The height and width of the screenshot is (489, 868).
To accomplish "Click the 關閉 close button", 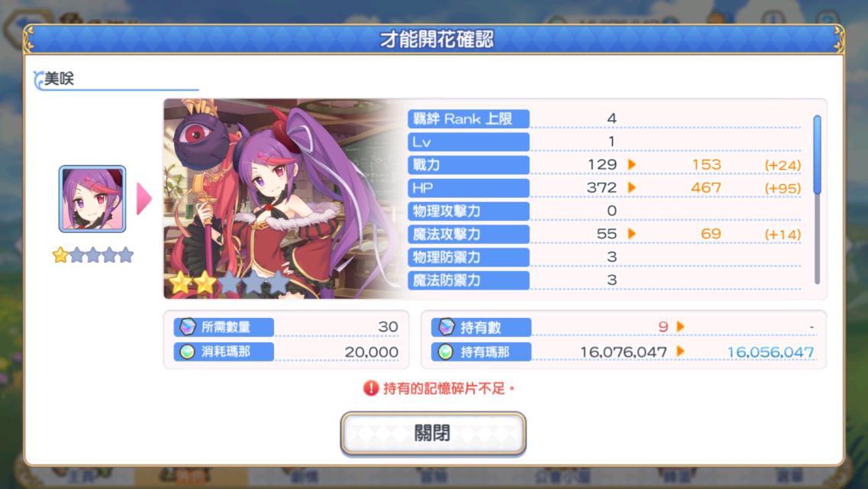I will point(433,434).
